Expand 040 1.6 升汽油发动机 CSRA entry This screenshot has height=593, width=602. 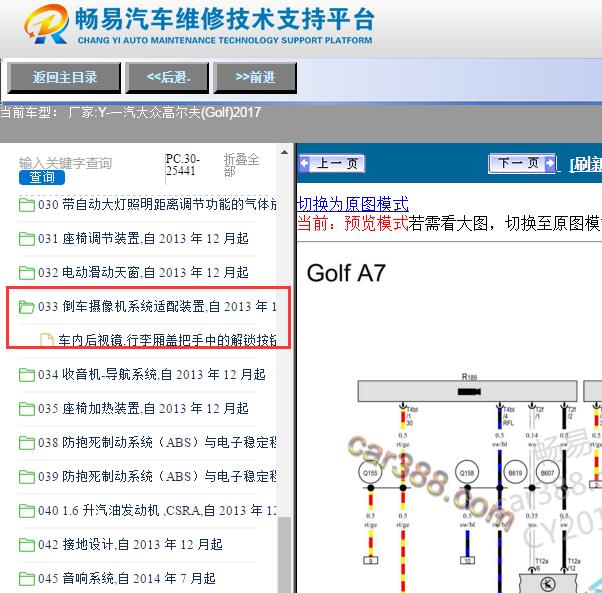coord(157,510)
